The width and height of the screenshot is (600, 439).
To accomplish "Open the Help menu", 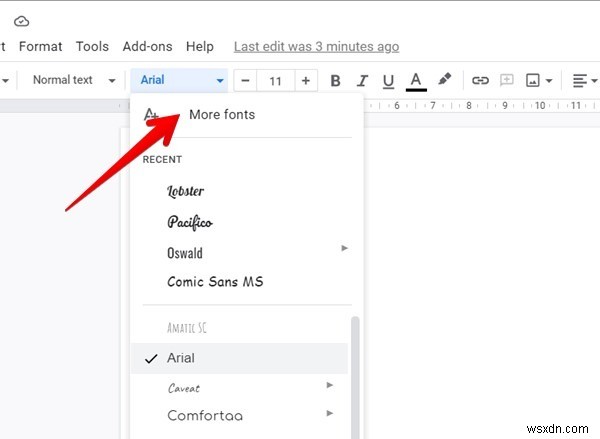I will pyautogui.click(x=200, y=46).
